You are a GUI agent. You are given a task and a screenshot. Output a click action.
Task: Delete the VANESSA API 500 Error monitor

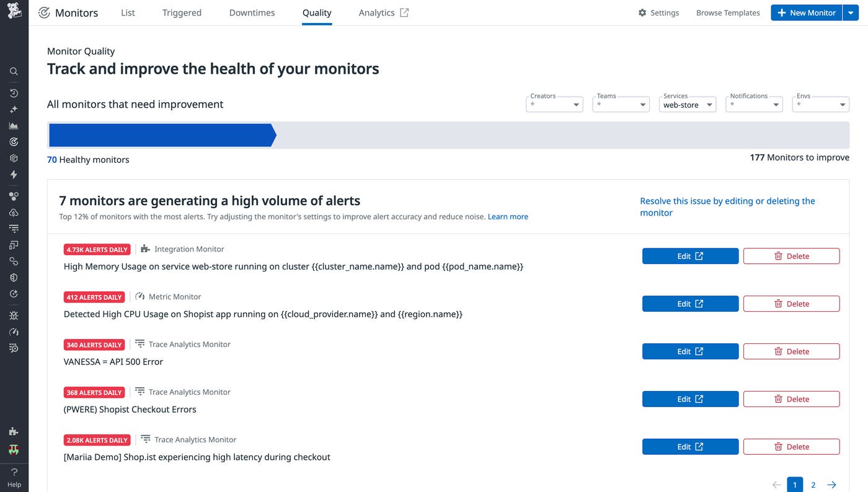point(791,351)
